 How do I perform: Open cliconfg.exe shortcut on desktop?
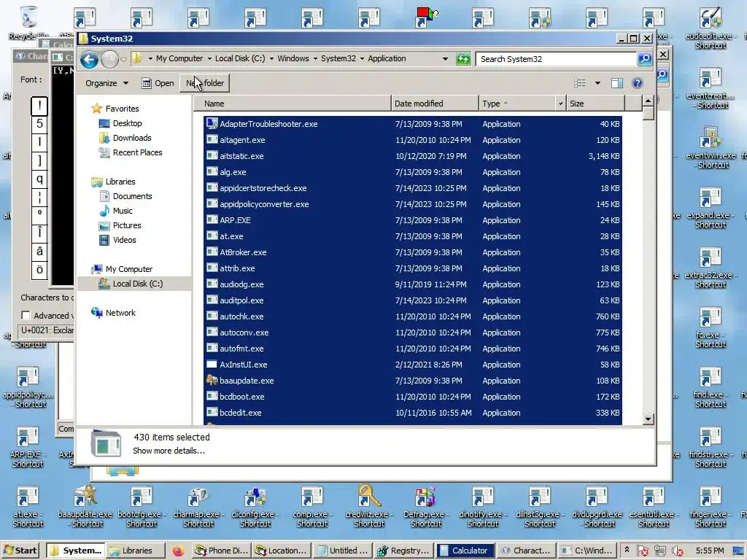coord(255,506)
